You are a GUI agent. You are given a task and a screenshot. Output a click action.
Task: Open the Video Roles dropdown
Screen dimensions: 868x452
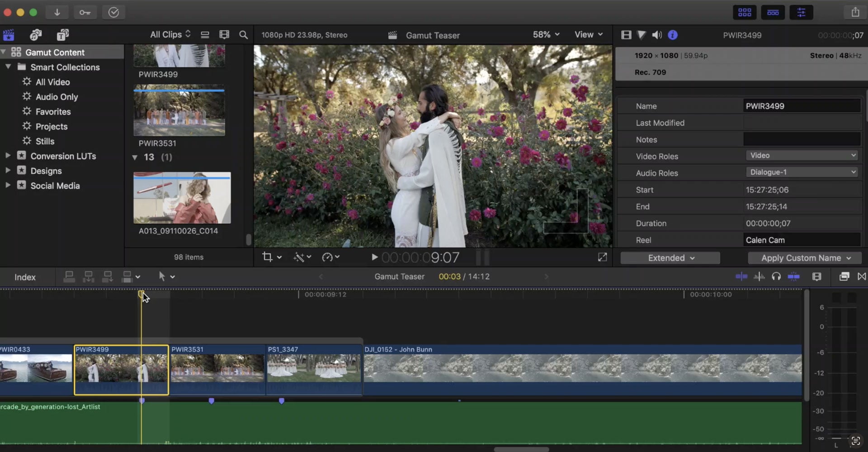click(x=802, y=155)
